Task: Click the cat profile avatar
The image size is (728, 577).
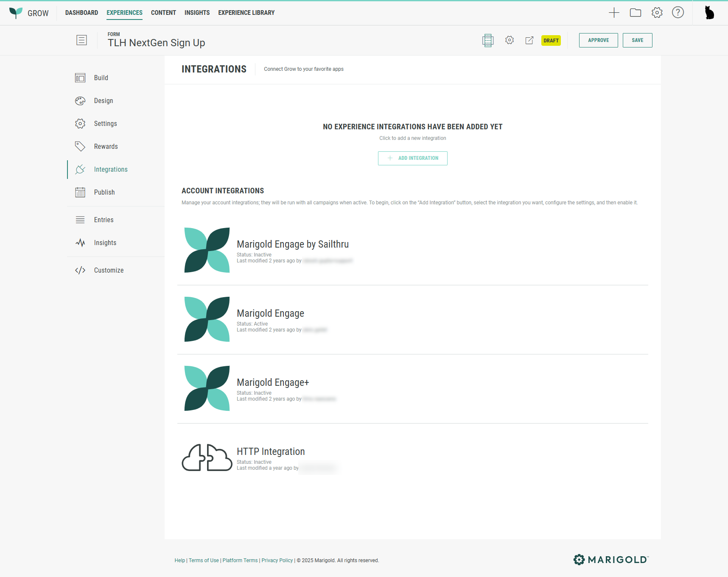Action: tap(709, 13)
